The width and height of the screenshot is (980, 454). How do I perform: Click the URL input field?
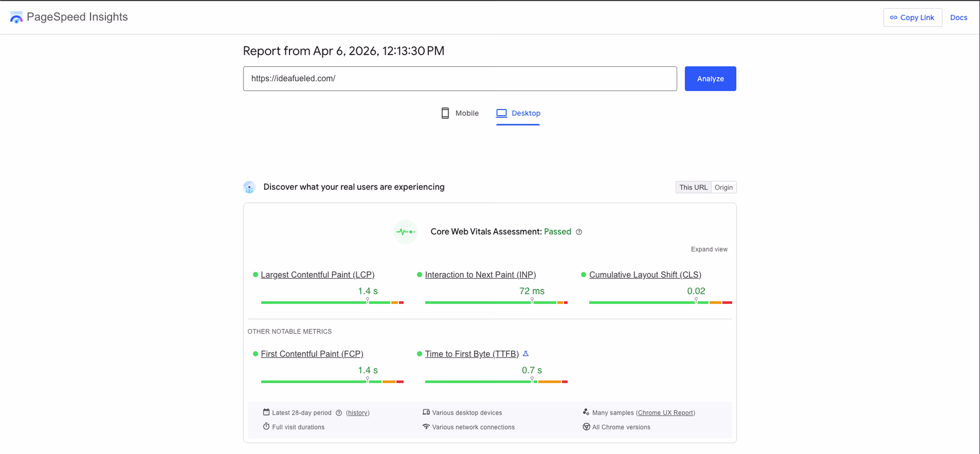click(x=460, y=79)
